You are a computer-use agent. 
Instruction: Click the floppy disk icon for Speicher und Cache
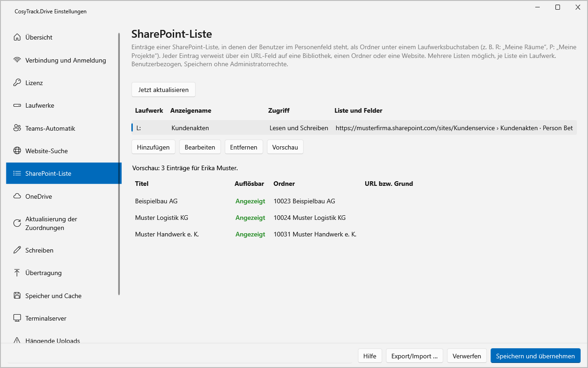pyautogui.click(x=17, y=296)
